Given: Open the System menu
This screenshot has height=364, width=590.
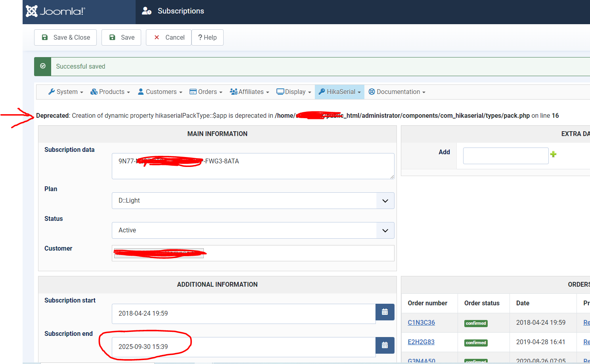Looking at the screenshot, I should click(66, 92).
